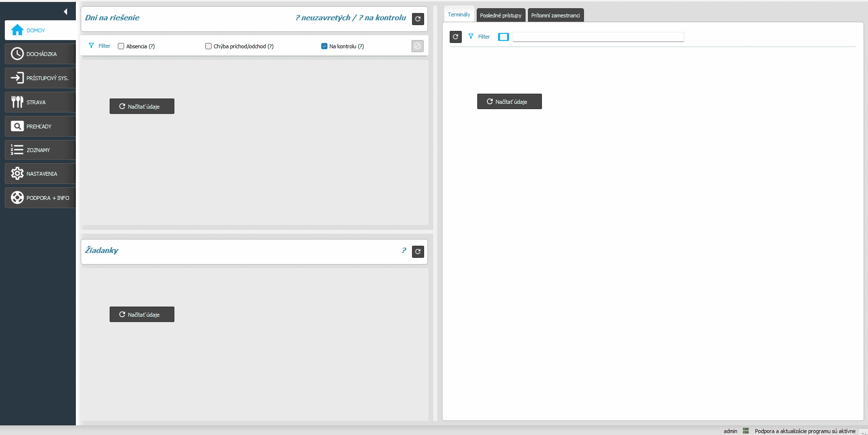
Task: Click the blue filter box in Terminály
Action: (x=503, y=37)
